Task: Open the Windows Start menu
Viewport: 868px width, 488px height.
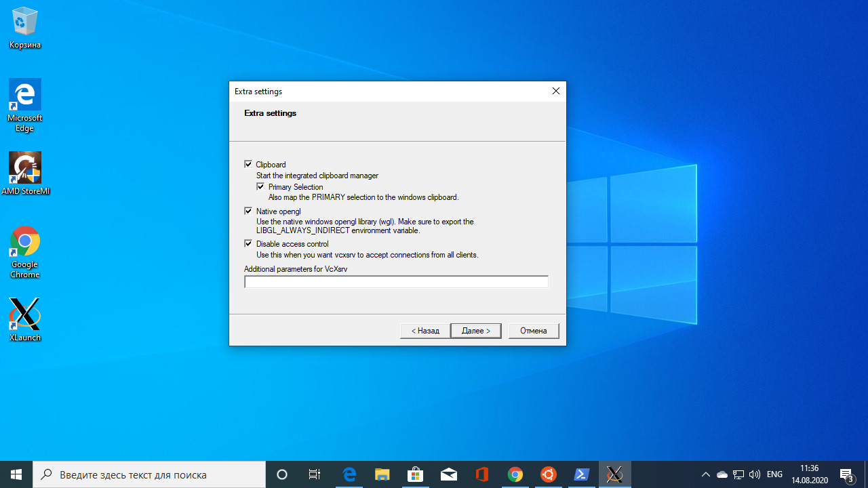Action: 16,474
